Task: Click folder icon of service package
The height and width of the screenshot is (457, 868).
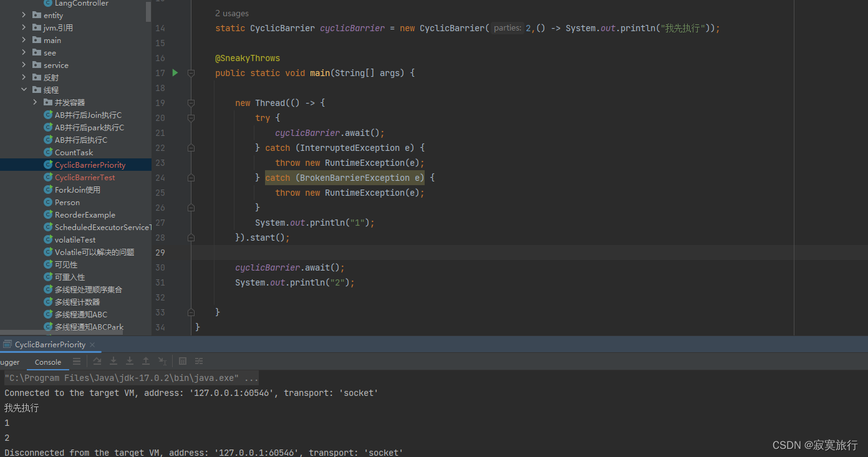Action: pos(37,65)
